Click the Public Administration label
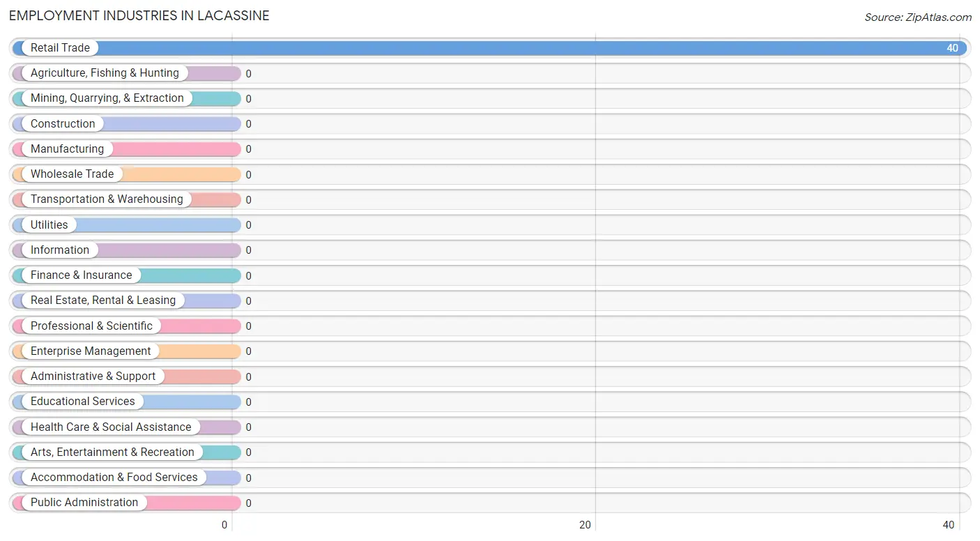Image resolution: width=980 pixels, height=541 pixels. (84, 503)
